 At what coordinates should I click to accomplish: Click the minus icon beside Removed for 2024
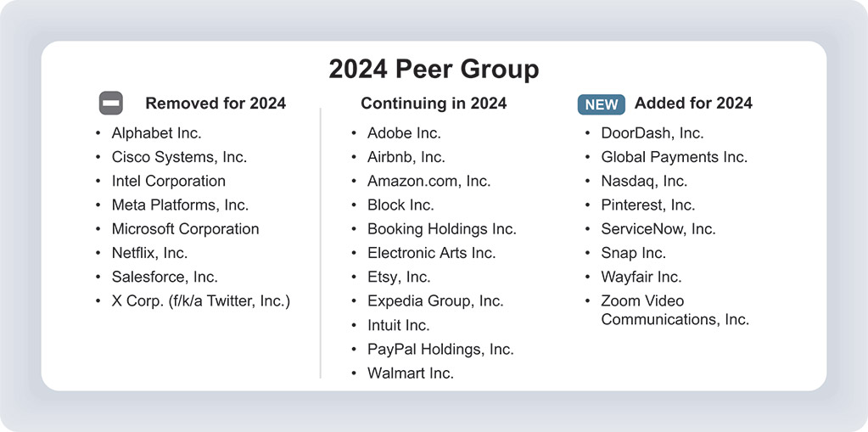(x=111, y=104)
